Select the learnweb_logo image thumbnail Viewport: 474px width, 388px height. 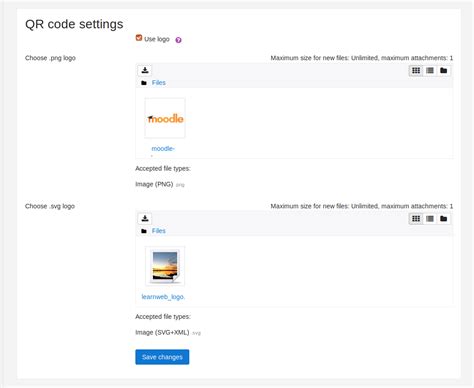165,266
